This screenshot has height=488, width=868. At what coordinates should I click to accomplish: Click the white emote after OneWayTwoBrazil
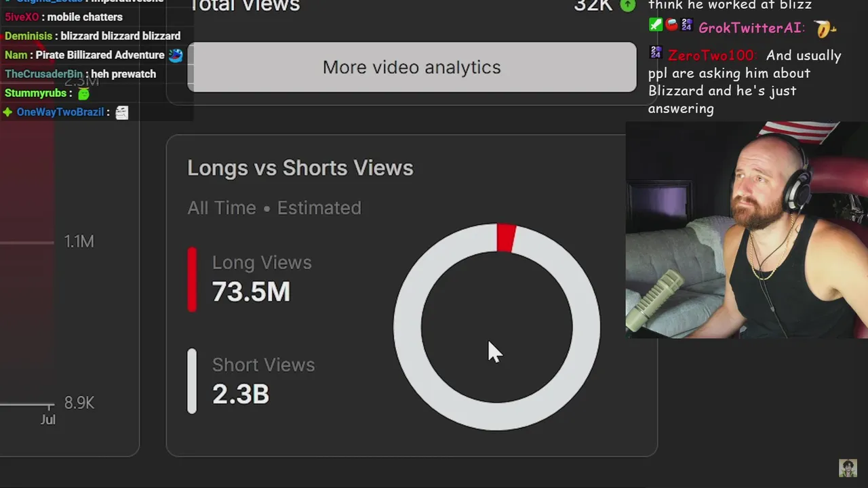point(121,113)
